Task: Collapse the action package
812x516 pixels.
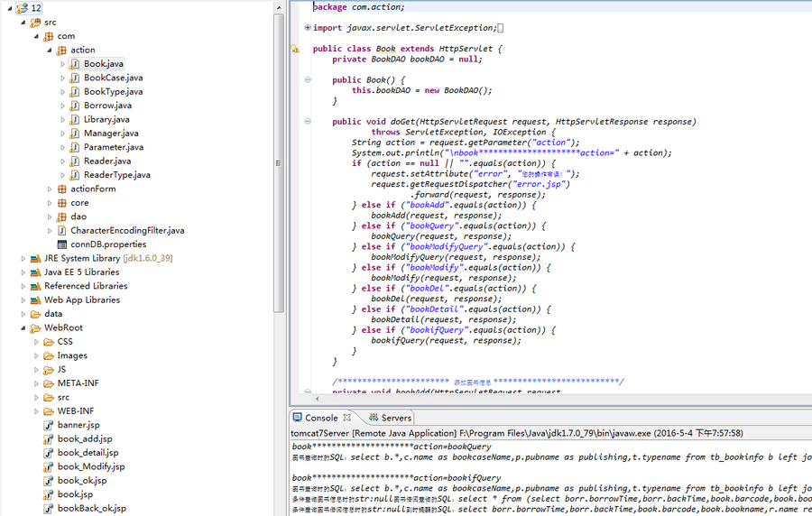Action: (50, 51)
